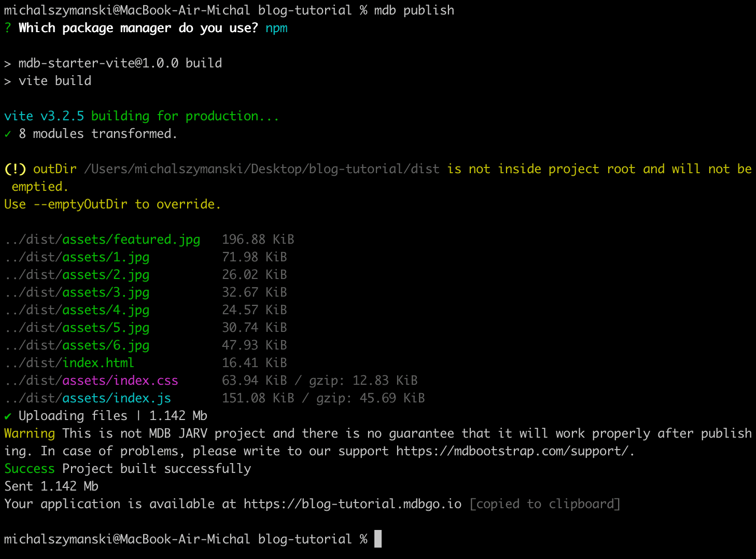
Task: Click the block cursor at the bottom prompt
Action: coord(378,539)
